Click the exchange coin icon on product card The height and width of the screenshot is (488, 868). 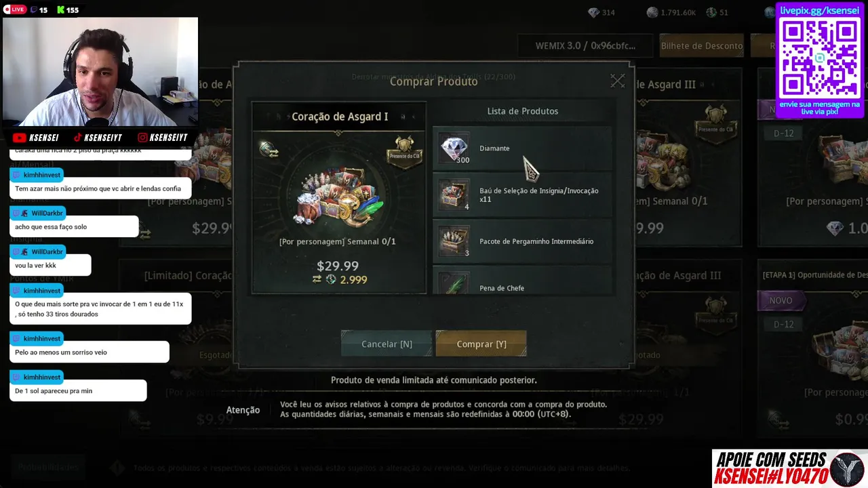(x=268, y=149)
